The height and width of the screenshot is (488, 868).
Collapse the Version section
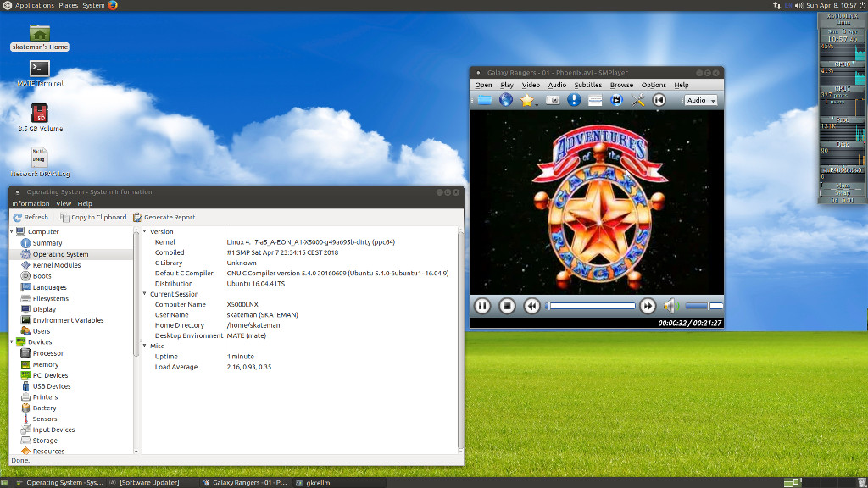pyautogui.click(x=145, y=231)
